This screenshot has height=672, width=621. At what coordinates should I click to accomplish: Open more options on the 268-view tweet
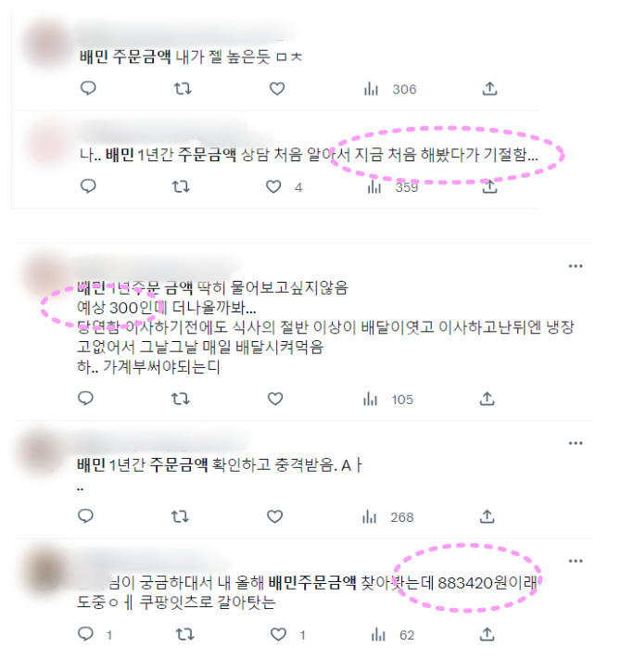click(x=576, y=443)
